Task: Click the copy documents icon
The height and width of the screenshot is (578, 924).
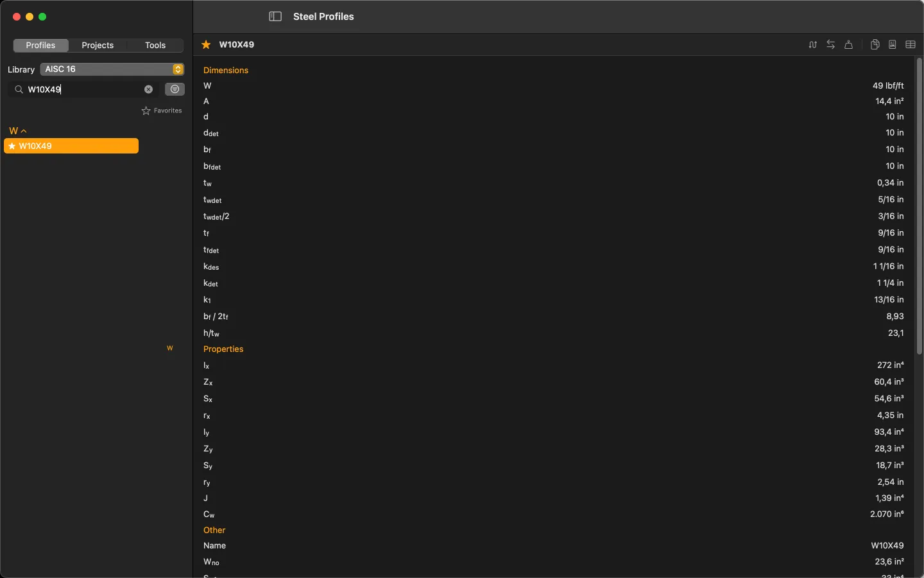Action: point(875,44)
